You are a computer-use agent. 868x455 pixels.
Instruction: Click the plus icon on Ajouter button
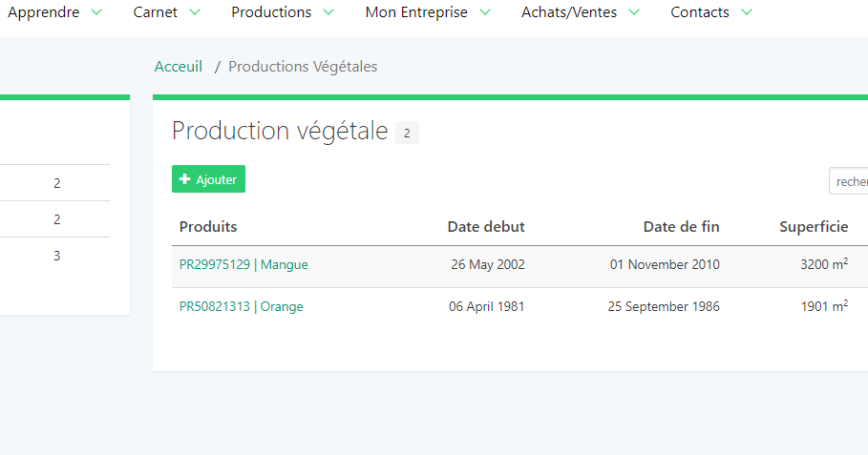click(185, 179)
